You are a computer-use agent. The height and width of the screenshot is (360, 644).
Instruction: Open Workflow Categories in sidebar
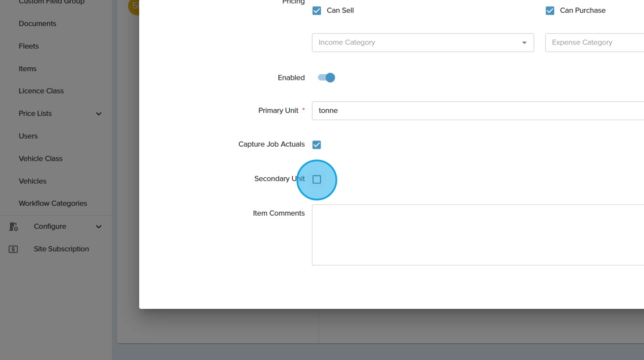(x=53, y=204)
